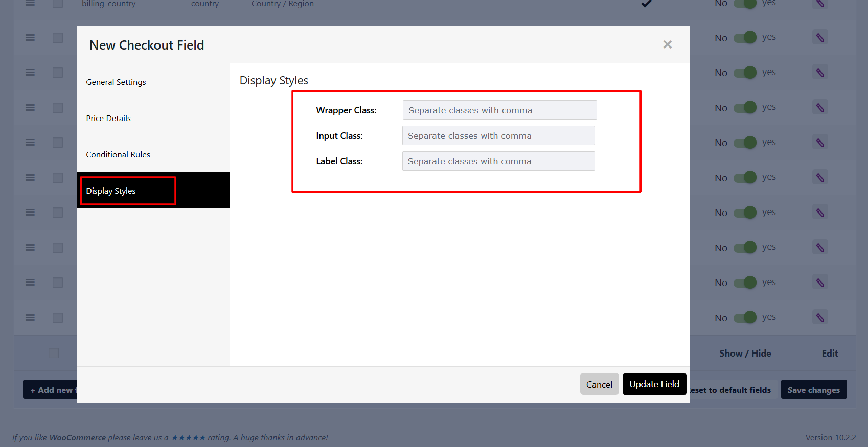868x447 pixels.
Task: Click edit pencil icon in bottom field row
Action: pyautogui.click(x=820, y=318)
